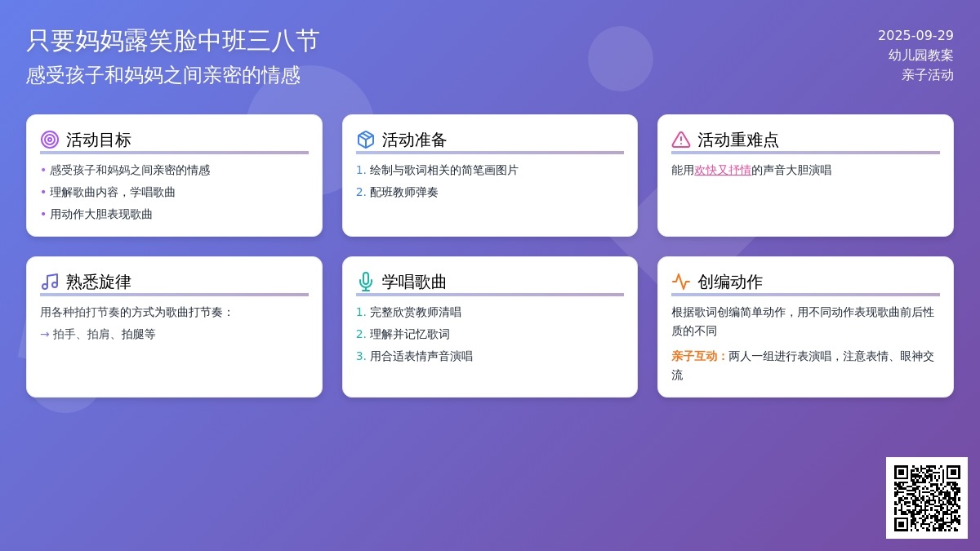
Task: Click the 活动目标 card heading
Action: [98, 140]
